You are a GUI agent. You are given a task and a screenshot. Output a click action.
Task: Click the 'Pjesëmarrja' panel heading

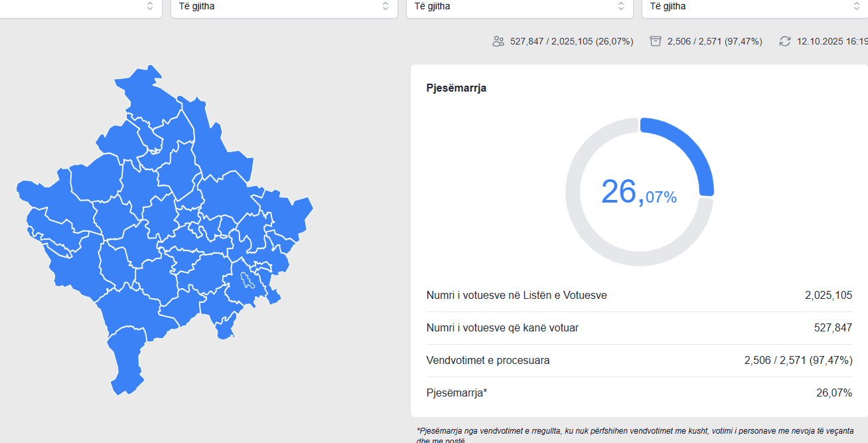(x=456, y=88)
